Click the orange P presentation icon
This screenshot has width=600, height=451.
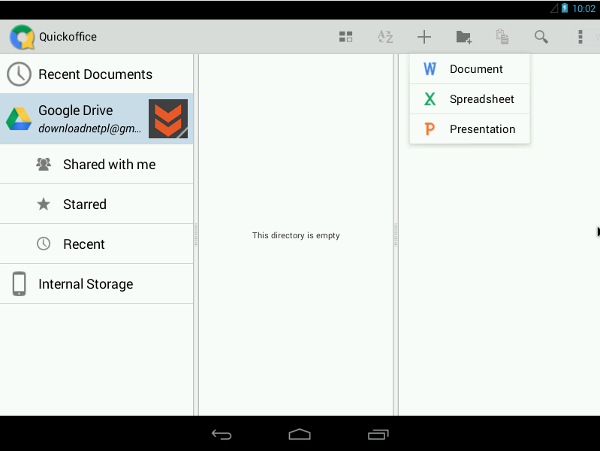(430, 129)
